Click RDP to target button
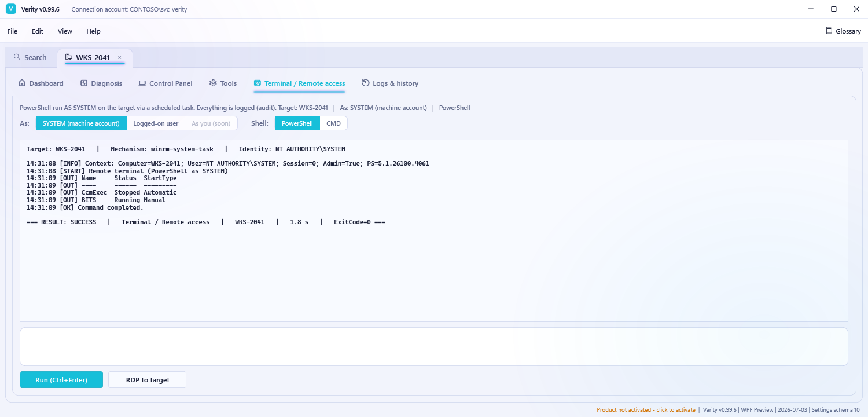This screenshot has width=868, height=417. point(148,380)
